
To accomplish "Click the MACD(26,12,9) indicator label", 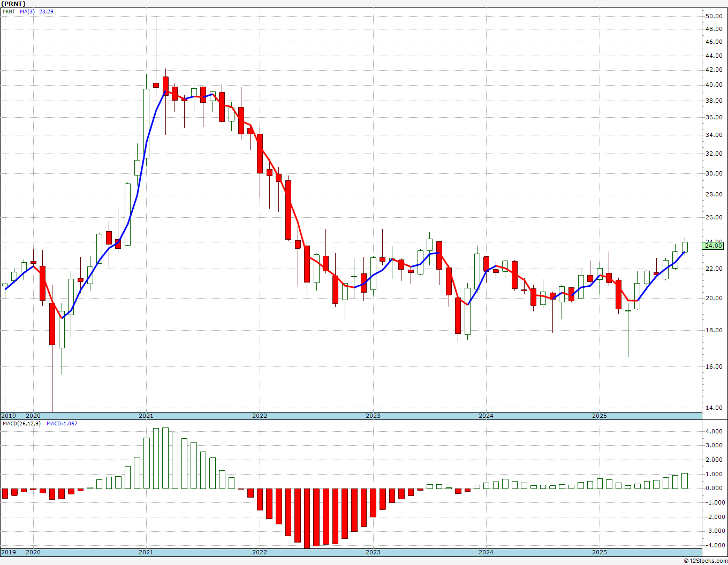I will coord(21,423).
